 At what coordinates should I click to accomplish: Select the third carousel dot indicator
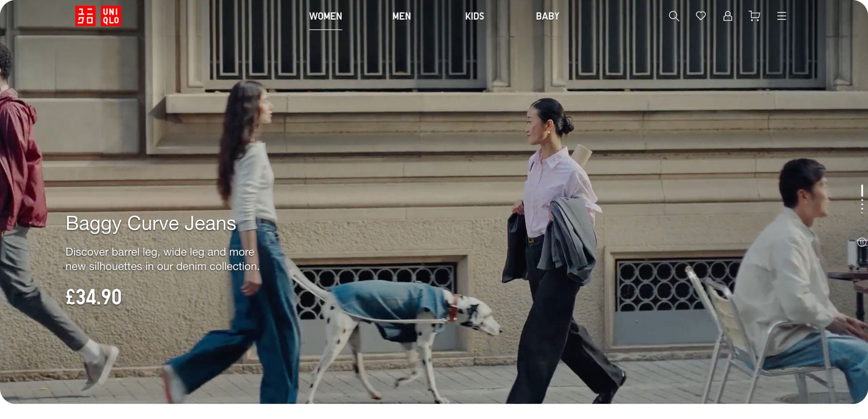click(862, 204)
